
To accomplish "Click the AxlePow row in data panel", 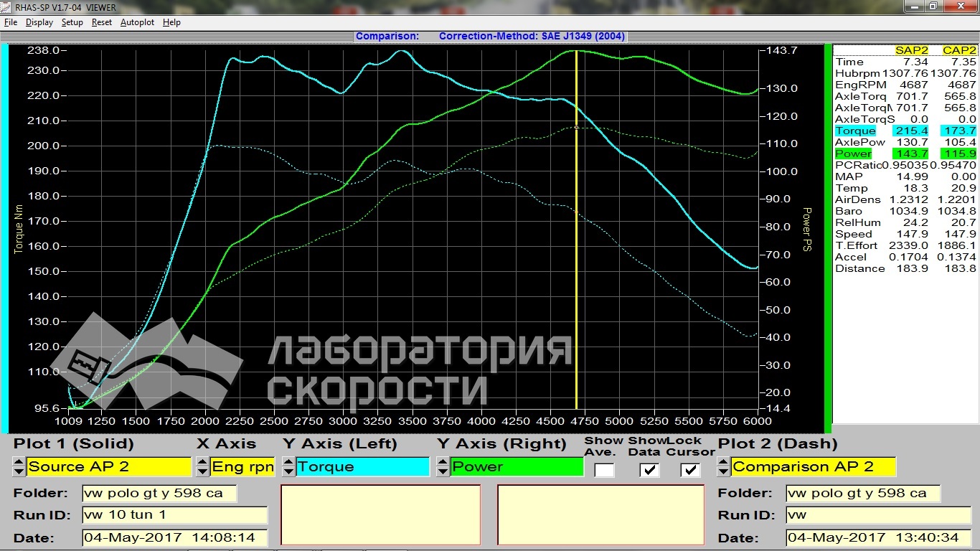I will pos(905,142).
